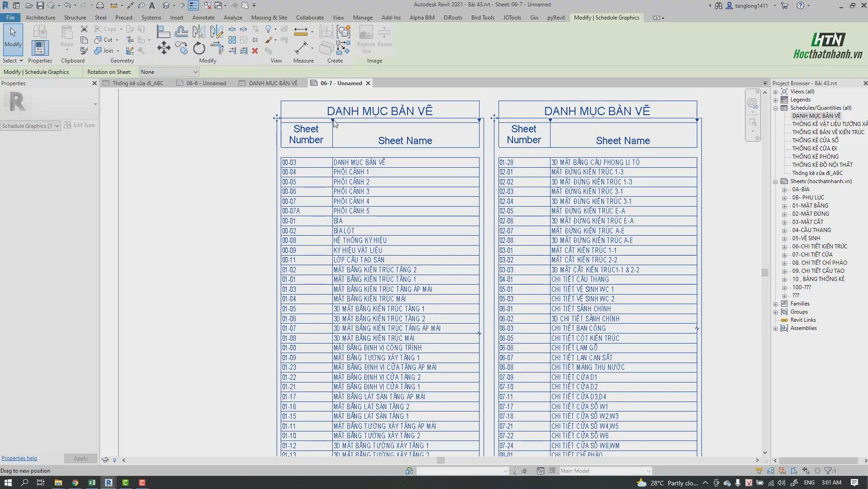Click the Copy tool in Modify panel
The image size is (868, 489).
(182, 48)
